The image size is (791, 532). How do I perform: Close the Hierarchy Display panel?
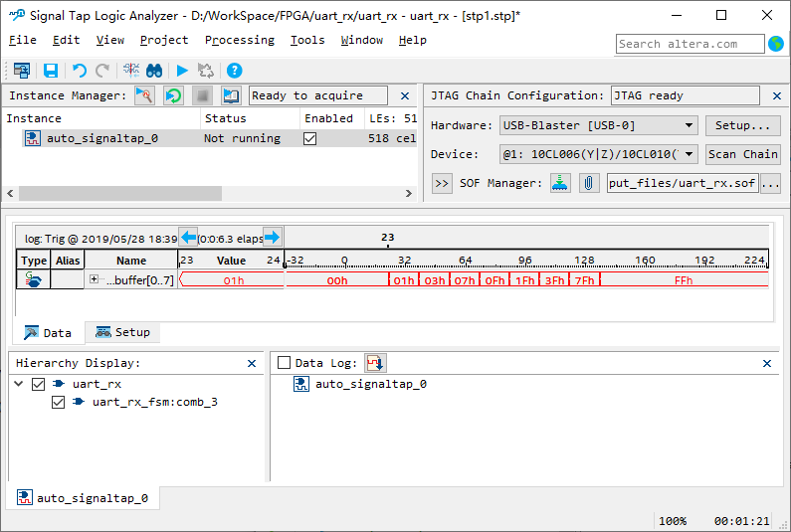tap(252, 363)
